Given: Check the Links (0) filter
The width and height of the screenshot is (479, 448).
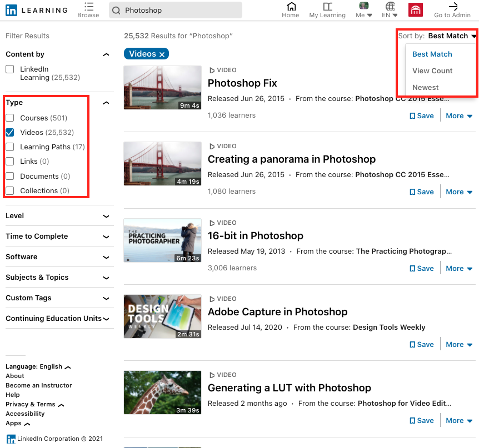Looking at the screenshot, I should (x=10, y=161).
